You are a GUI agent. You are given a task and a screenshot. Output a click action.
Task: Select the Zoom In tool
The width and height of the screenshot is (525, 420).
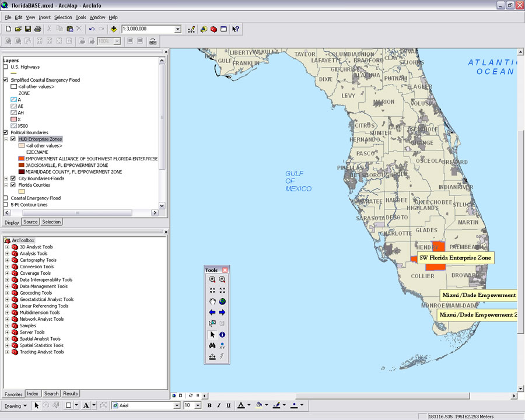(212, 279)
